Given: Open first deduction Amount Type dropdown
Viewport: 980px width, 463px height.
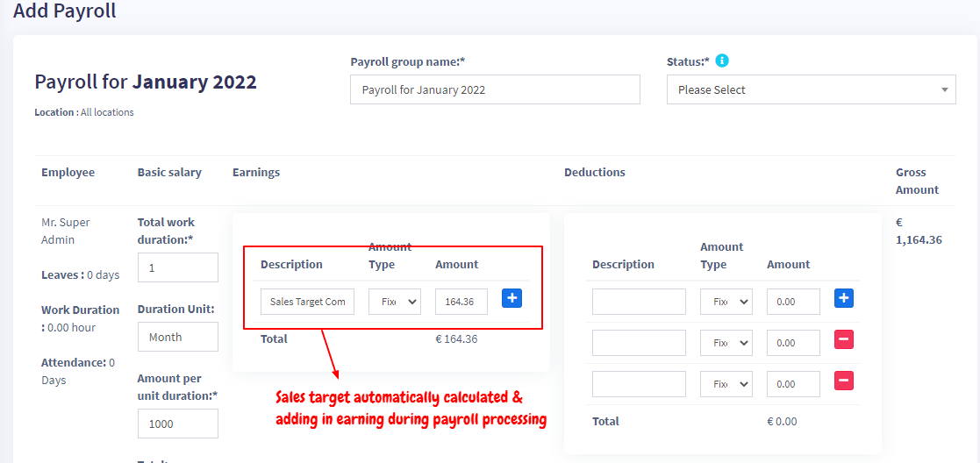Looking at the screenshot, I should point(726,302).
